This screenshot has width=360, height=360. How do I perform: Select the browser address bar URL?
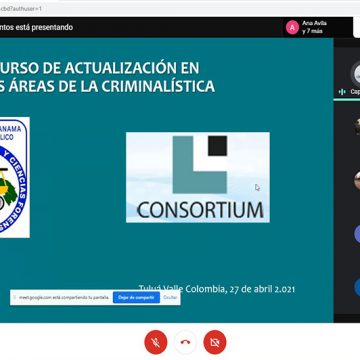click(21, 9)
